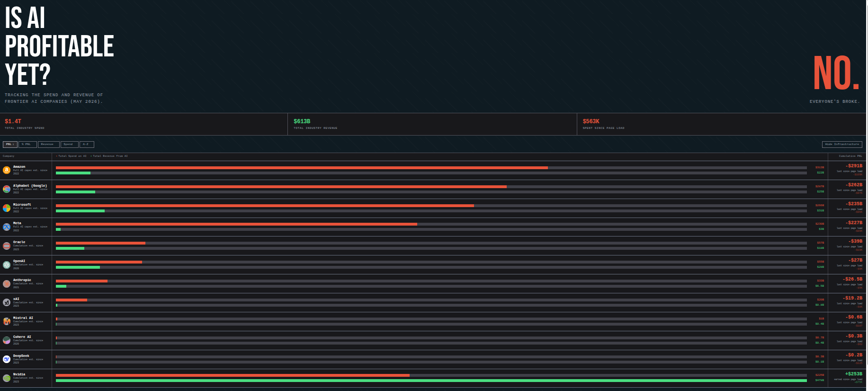Screen dimensions: 868x391
Task: Click Alphabet's -$262B cumulative PNL value
Action: pos(854,185)
